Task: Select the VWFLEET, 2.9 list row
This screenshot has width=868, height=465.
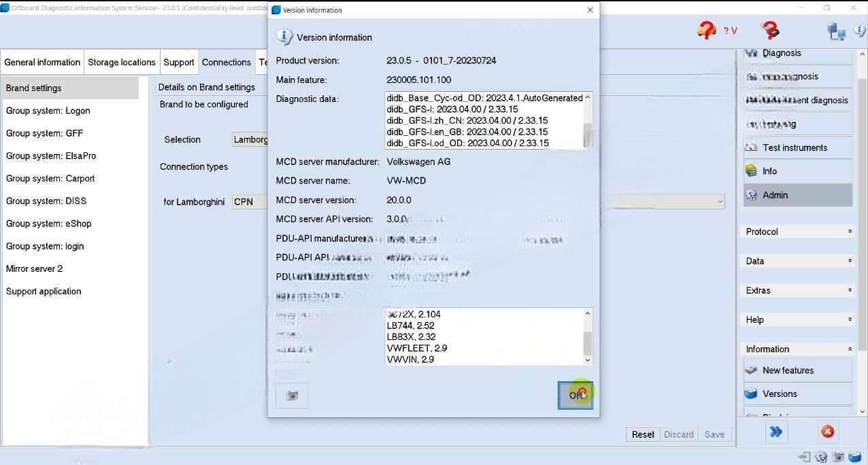Action: click(416, 348)
